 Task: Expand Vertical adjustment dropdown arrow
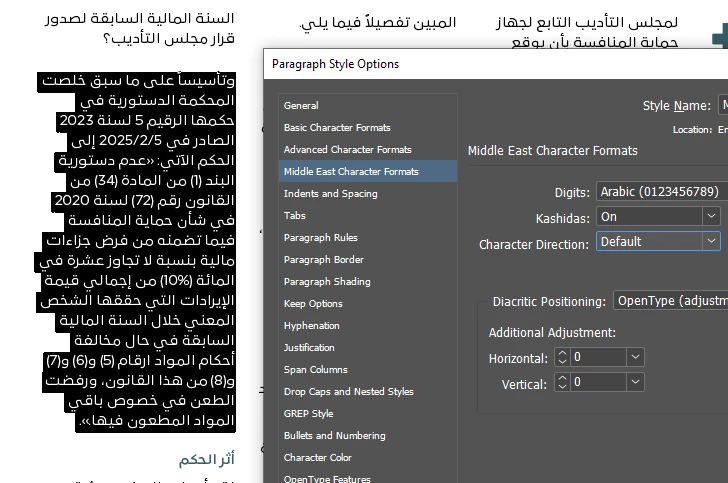click(635, 382)
